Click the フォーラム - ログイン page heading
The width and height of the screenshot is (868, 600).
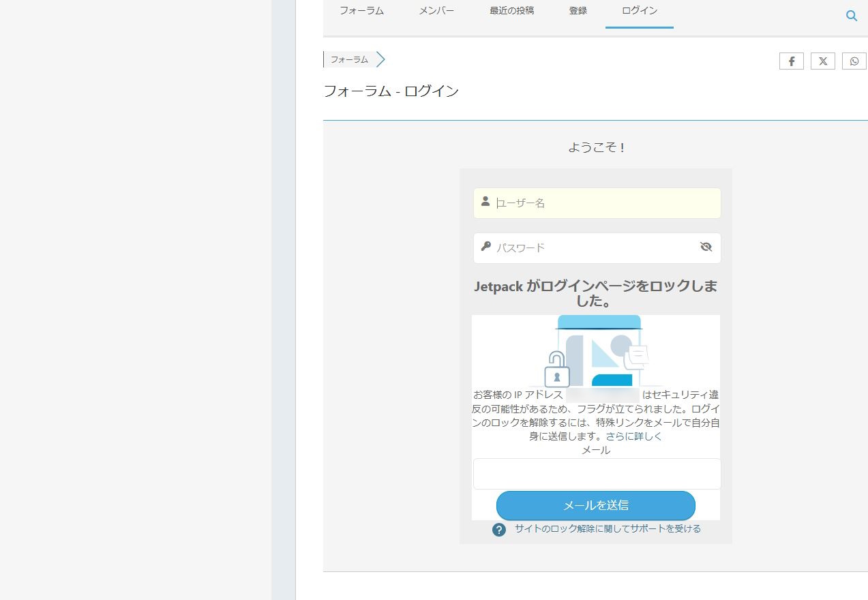click(391, 91)
